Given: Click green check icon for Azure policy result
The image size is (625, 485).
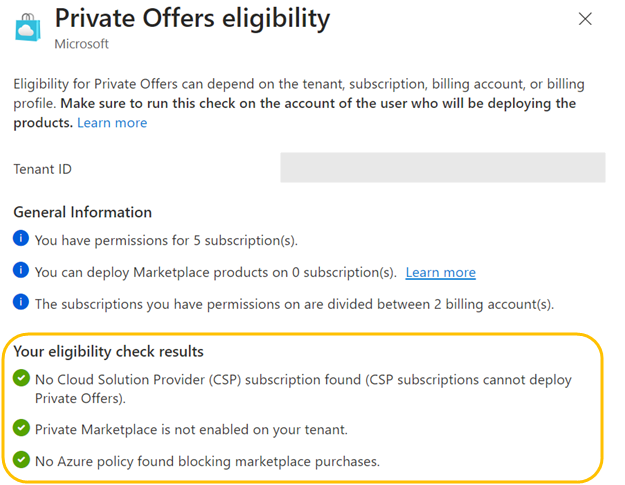Looking at the screenshot, I should 21,460.
